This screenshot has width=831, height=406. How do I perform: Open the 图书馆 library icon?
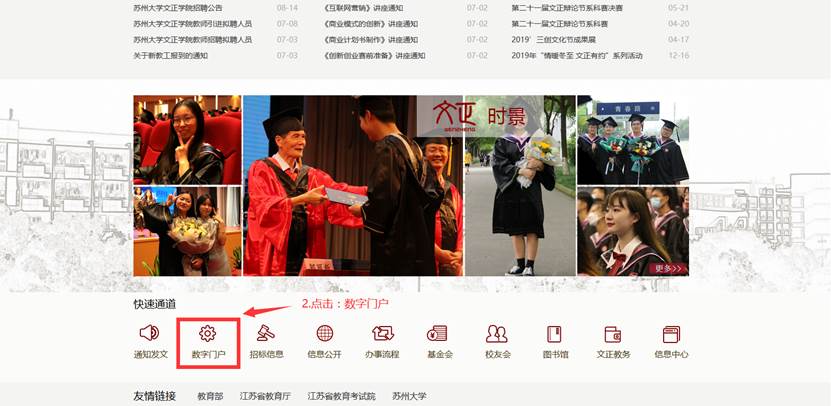[554, 334]
